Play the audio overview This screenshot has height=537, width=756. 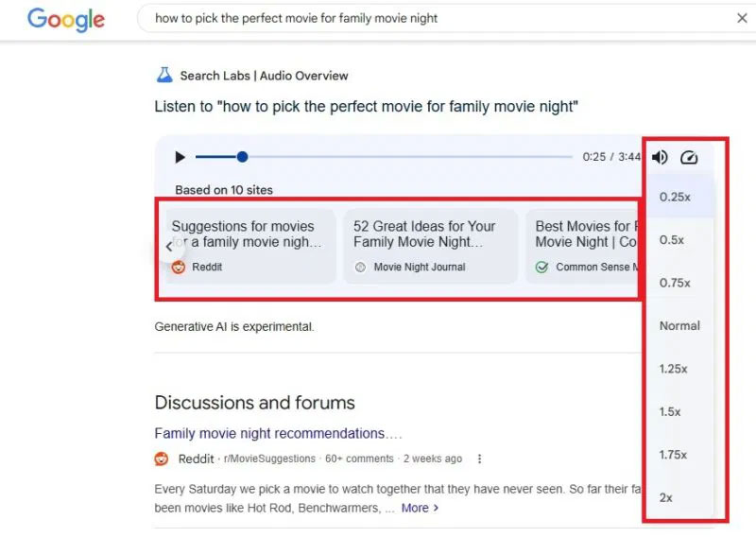pos(180,157)
